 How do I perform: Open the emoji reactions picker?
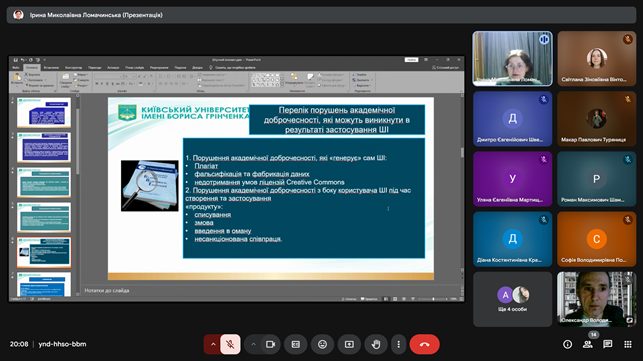pos(322,344)
